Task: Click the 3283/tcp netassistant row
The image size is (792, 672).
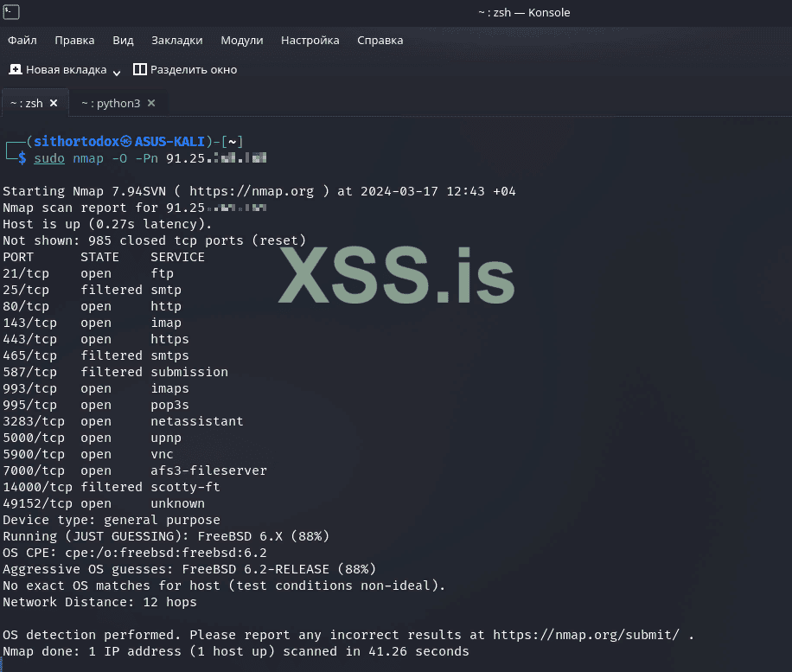Action: click(123, 421)
